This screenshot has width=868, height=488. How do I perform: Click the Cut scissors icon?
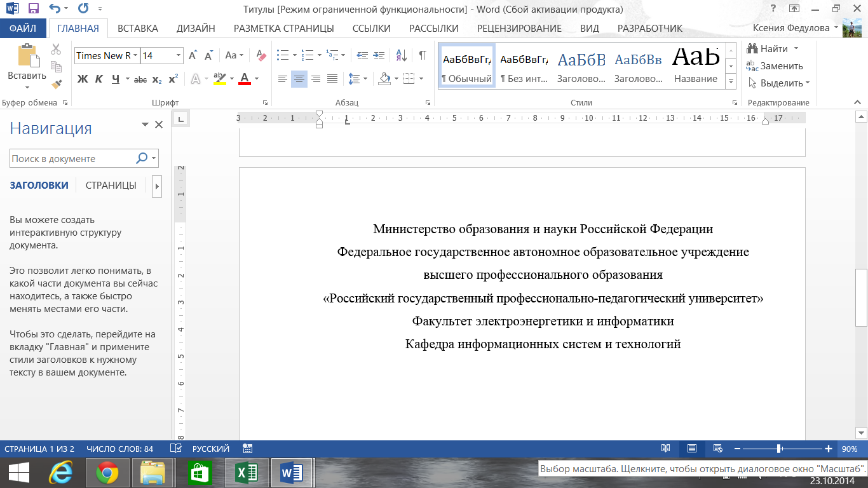tap(57, 49)
